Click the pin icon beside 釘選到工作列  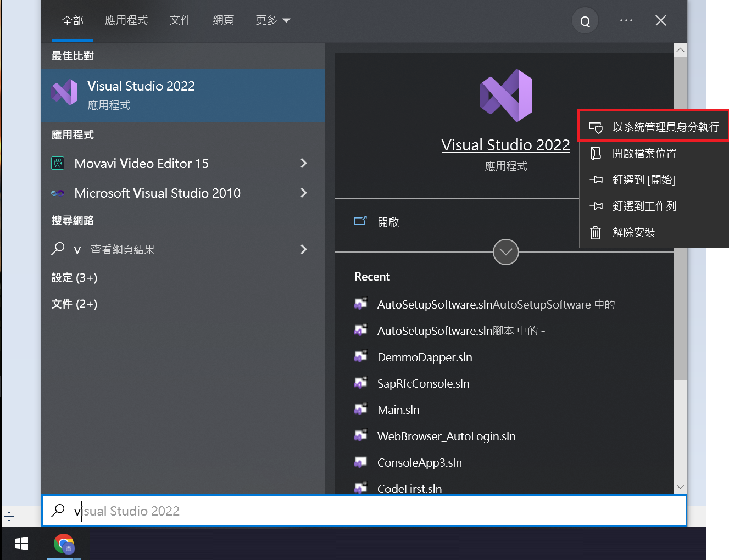pyautogui.click(x=596, y=206)
